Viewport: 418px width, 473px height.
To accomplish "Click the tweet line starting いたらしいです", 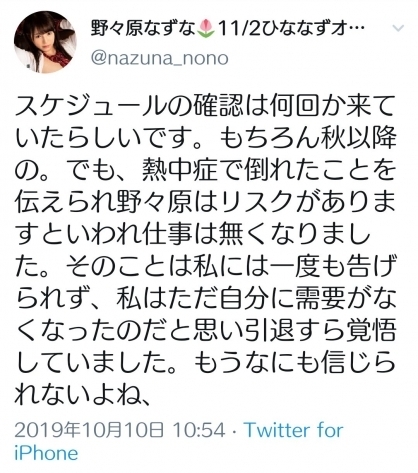I will coord(206,138).
